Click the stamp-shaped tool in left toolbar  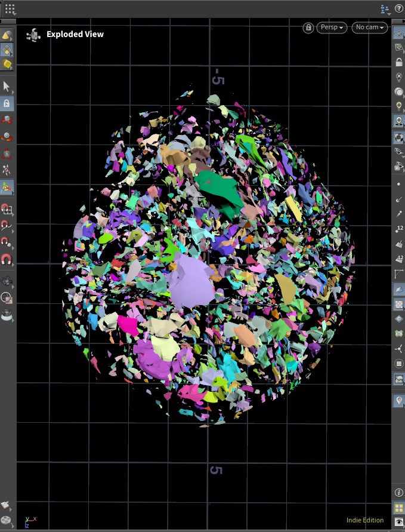click(x=7, y=315)
